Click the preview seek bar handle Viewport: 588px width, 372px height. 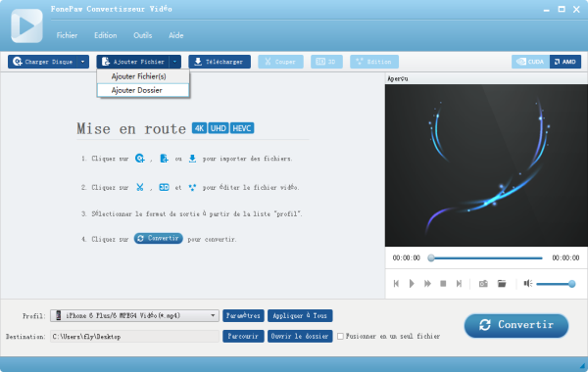click(431, 257)
